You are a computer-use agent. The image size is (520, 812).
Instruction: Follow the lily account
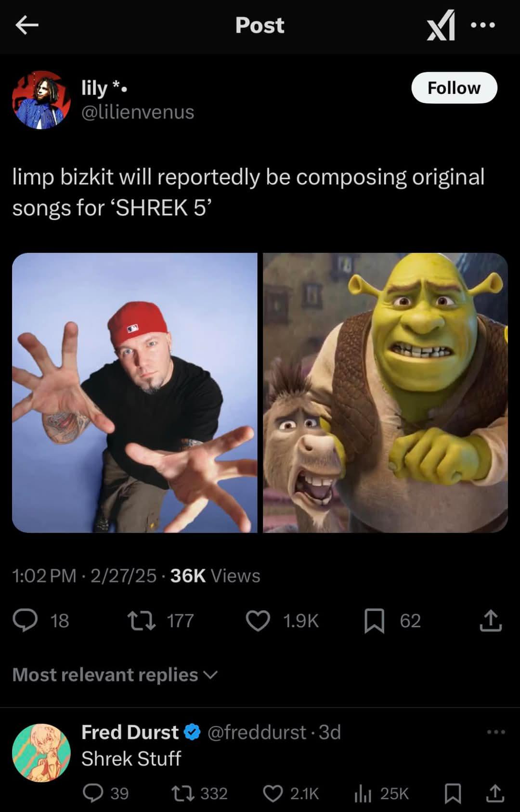[x=454, y=88]
